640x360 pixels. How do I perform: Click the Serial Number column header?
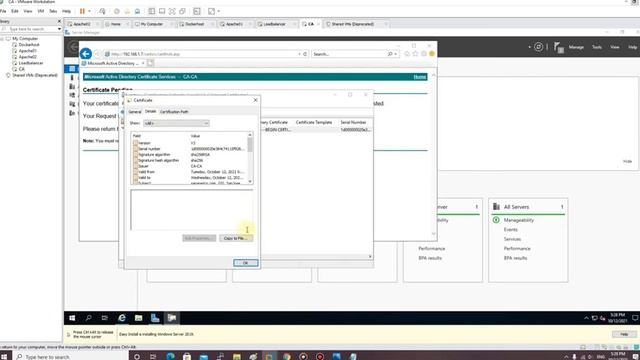coord(353,122)
